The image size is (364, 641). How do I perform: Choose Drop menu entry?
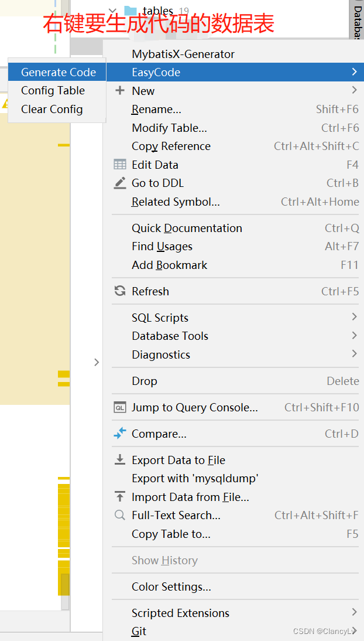(x=235, y=381)
